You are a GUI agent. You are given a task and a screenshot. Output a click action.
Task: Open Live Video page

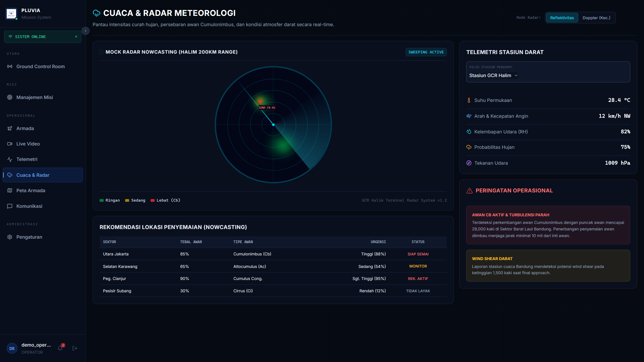[43, 144]
